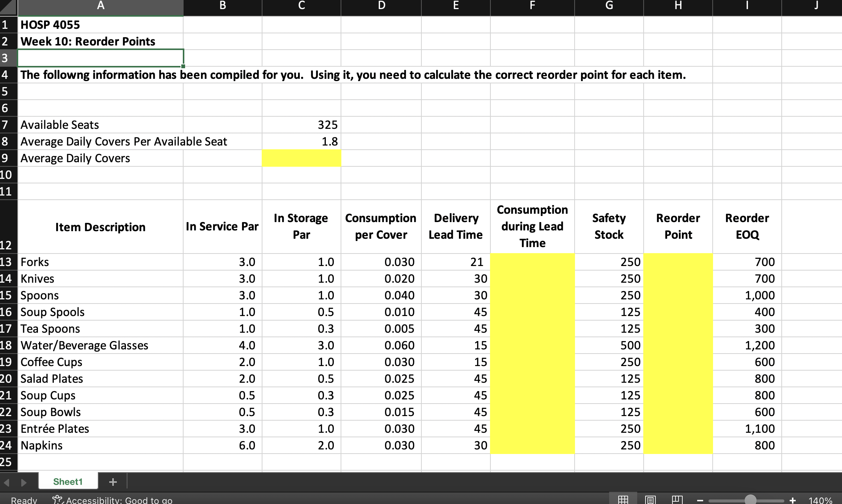Click the 140% zoom level
Image resolution: width=842 pixels, height=504 pixels.
coord(820,500)
